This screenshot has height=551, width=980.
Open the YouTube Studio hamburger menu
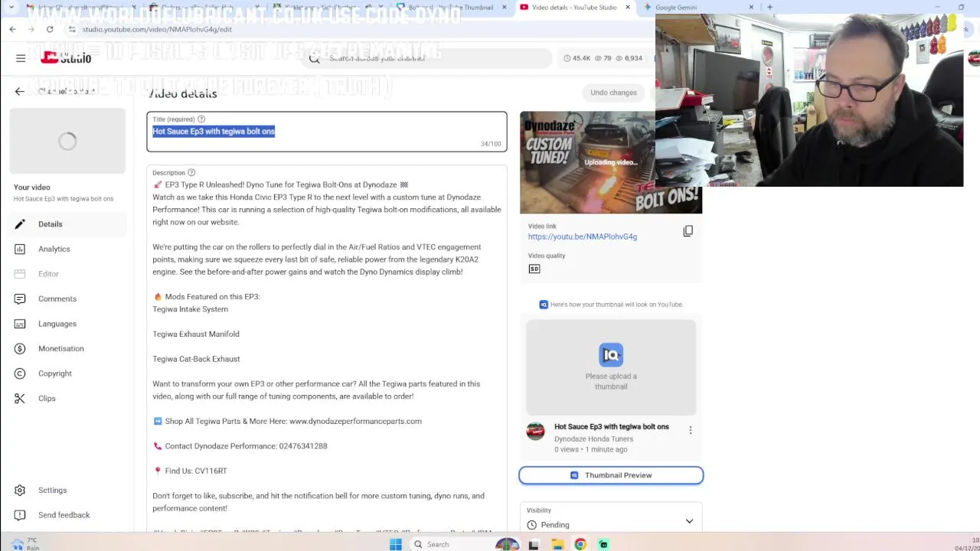point(21,58)
